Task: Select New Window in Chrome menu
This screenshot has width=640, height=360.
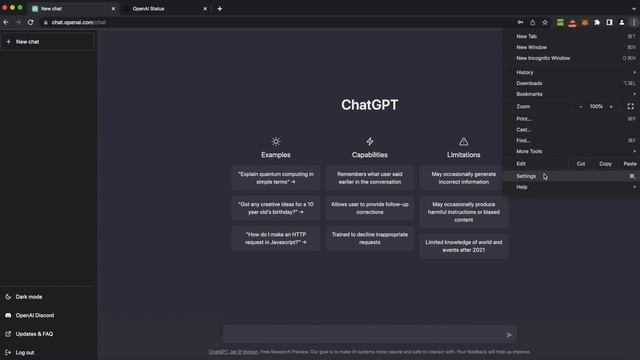Action: [571, 47]
